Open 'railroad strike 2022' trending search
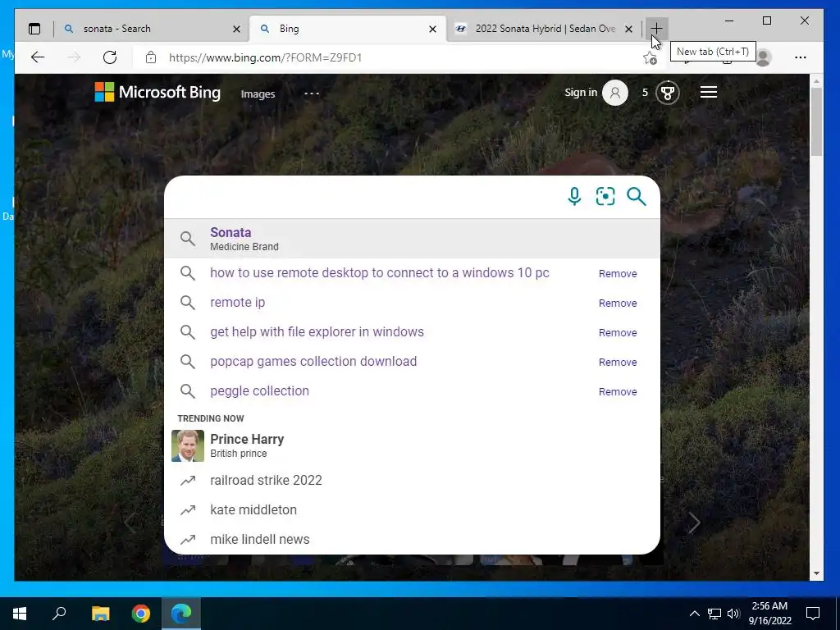This screenshot has width=840, height=630. click(266, 480)
